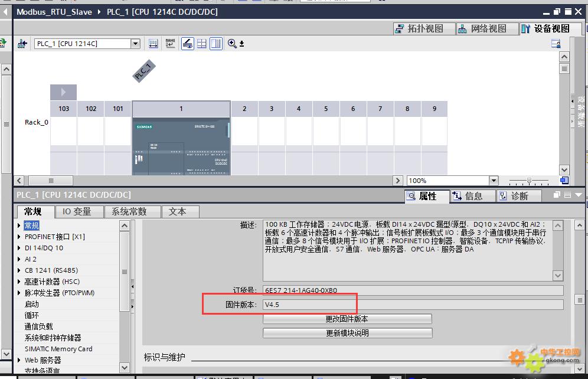588x379 pixels.
Task: Switch to 设备视图 device view tab
Action: (x=551, y=28)
